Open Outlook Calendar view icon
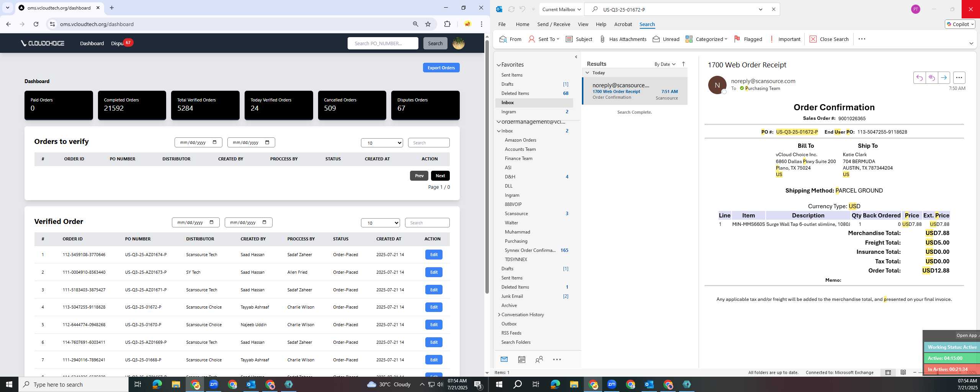This screenshot has width=980, height=392. 521,359
